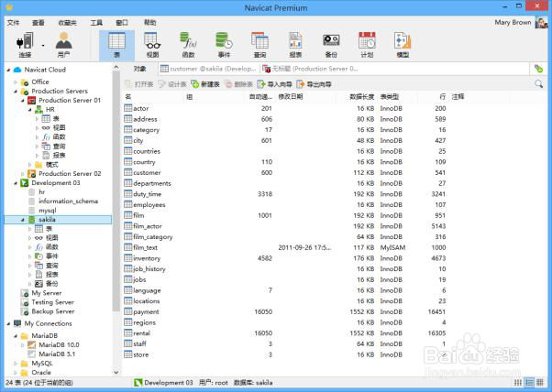Select the My Server connection
Viewport: 552px width, 392px height.
[47, 293]
